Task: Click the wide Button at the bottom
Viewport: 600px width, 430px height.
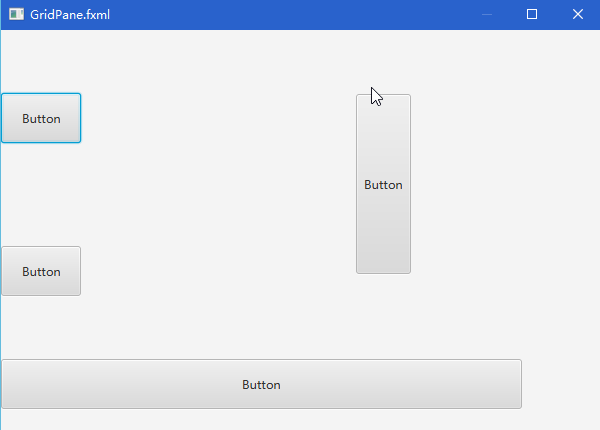Action: point(261,384)
